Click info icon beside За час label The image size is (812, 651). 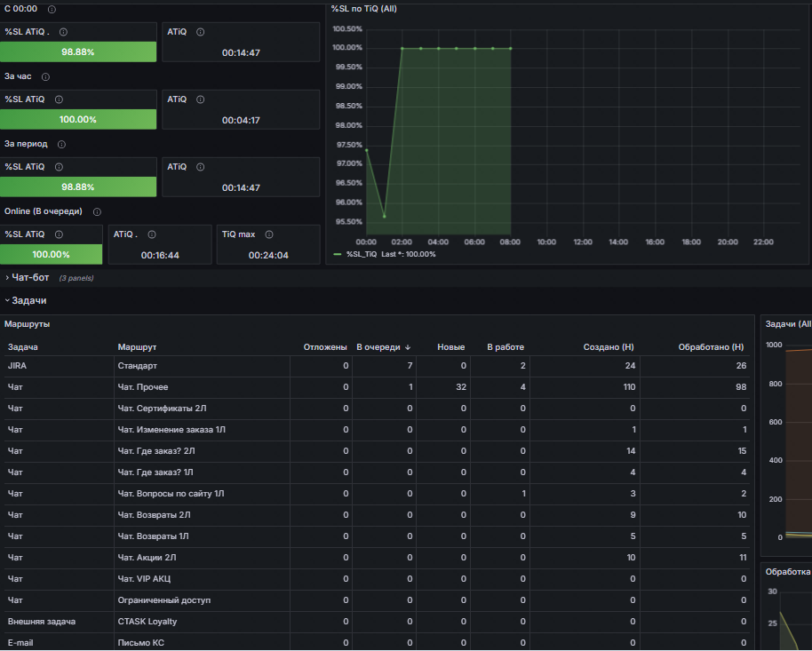[45, 76]
